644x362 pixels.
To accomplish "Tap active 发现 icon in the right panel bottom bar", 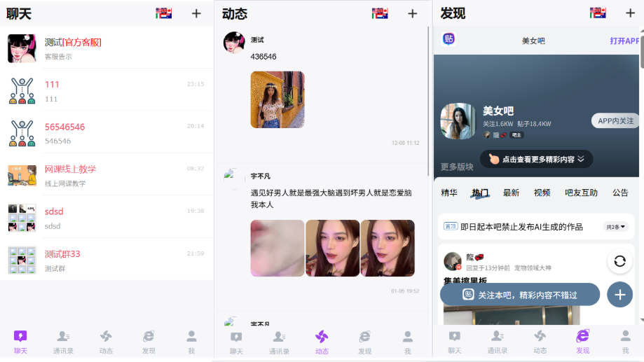I will 583,336.
